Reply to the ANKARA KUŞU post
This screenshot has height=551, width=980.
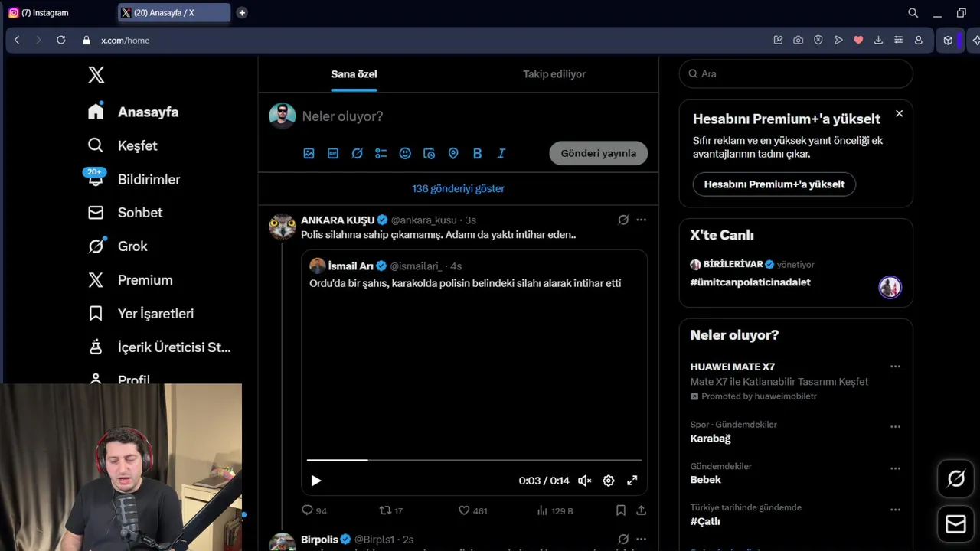[314, 510]
